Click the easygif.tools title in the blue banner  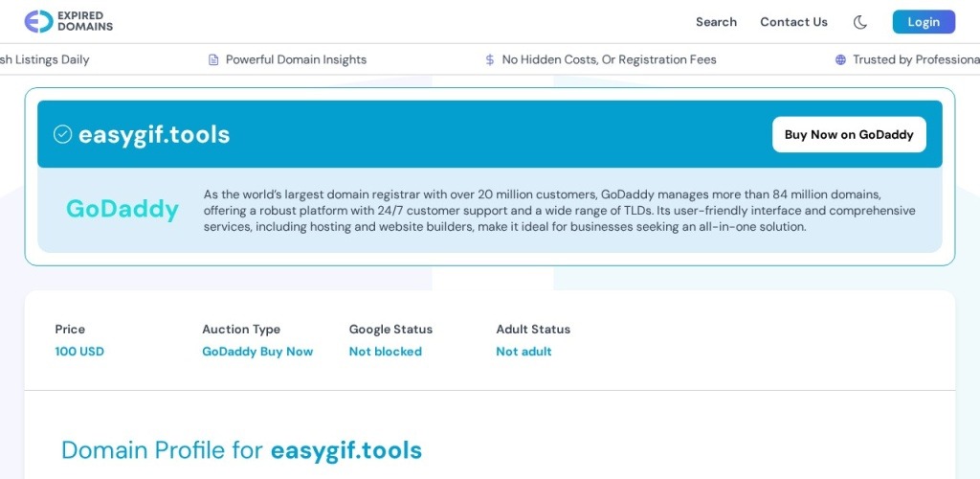tap(154, 135)
